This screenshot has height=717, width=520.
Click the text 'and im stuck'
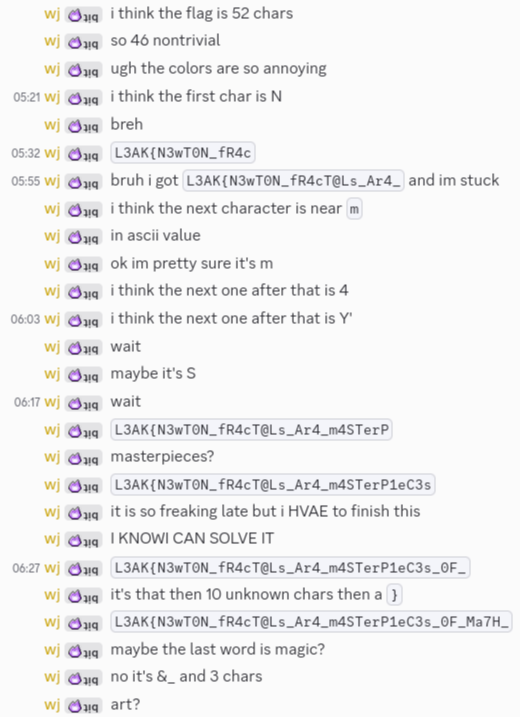[454, 181]
